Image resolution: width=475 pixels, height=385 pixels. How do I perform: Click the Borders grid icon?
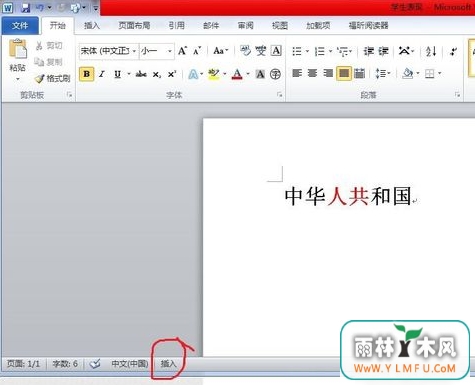430,73
